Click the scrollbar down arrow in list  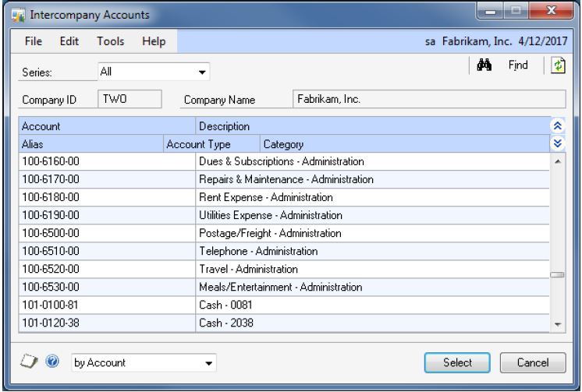pyautogui.click(x=557, y=323)
